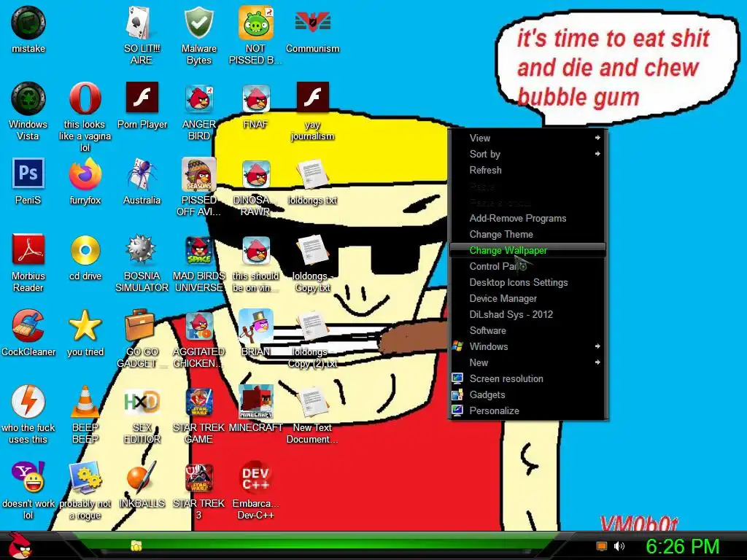Launch the MINECRAFT desktop icon
The height and width of the screenshot is (560, 747).
click(256, 402)
